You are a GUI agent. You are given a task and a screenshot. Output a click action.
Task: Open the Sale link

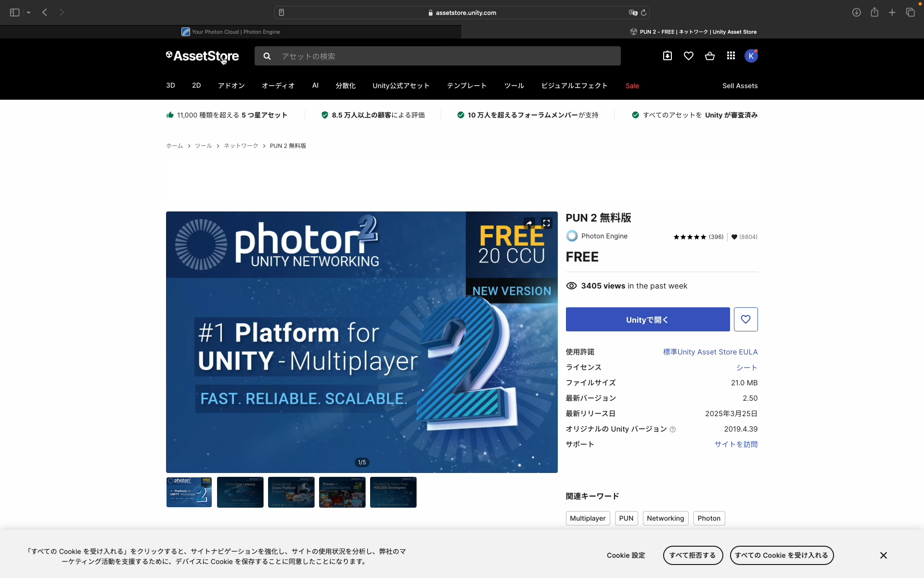click(x=632, y=86)
